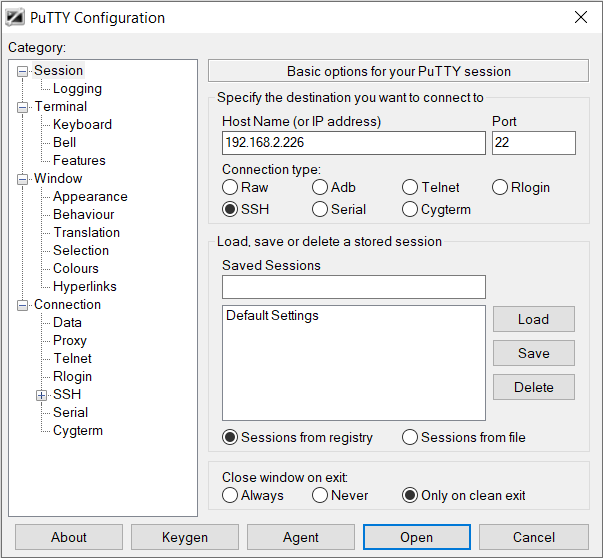Collapse the Session tree node
Image resolution: width=603 pixels, height=558 pixels.
tap(23, 71)
